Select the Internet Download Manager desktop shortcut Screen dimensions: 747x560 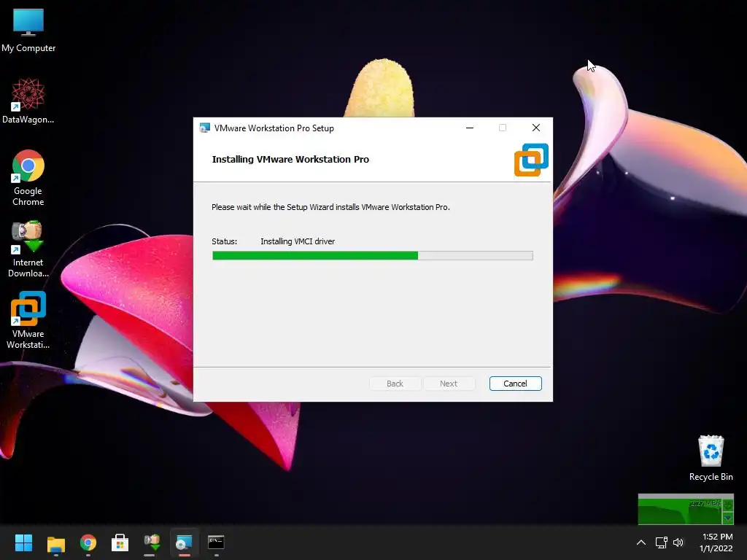coord(28,249)
